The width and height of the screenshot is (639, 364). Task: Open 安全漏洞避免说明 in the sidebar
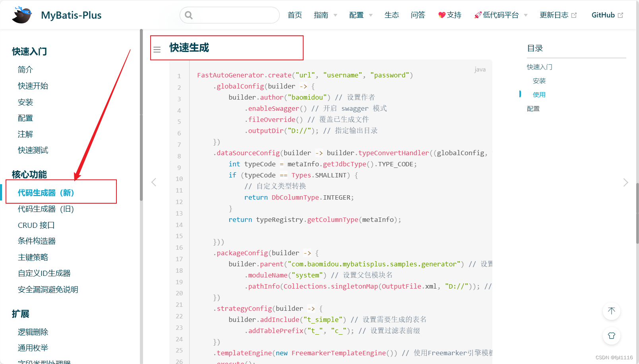(48, 289)
